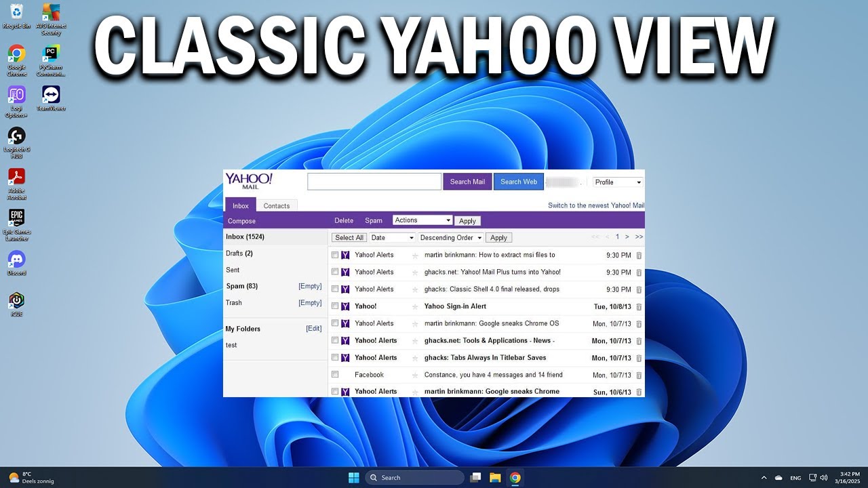This screenshot has height=488, width=868.
Task: Open File Explorer from the taskbar
Action: [495, 478]
